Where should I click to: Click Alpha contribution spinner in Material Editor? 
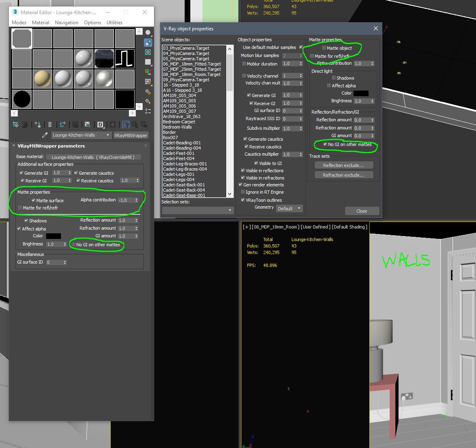coord(137,200)
